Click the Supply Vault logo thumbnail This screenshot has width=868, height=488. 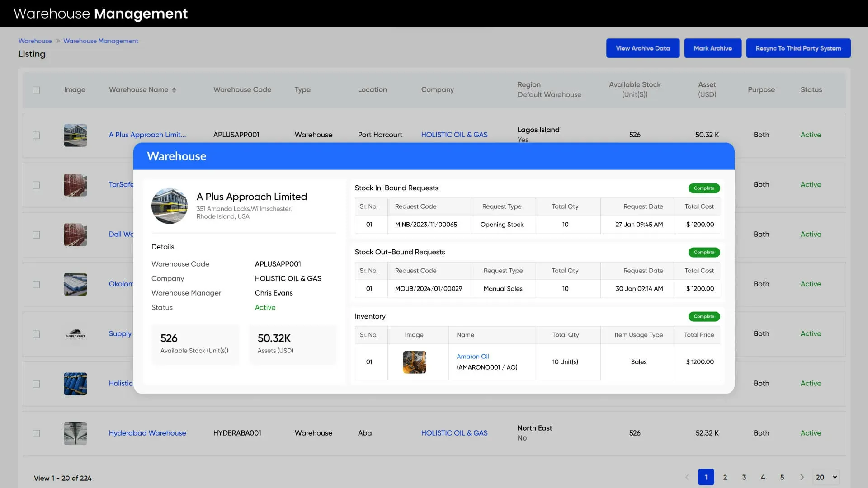[x=75, y=334]
